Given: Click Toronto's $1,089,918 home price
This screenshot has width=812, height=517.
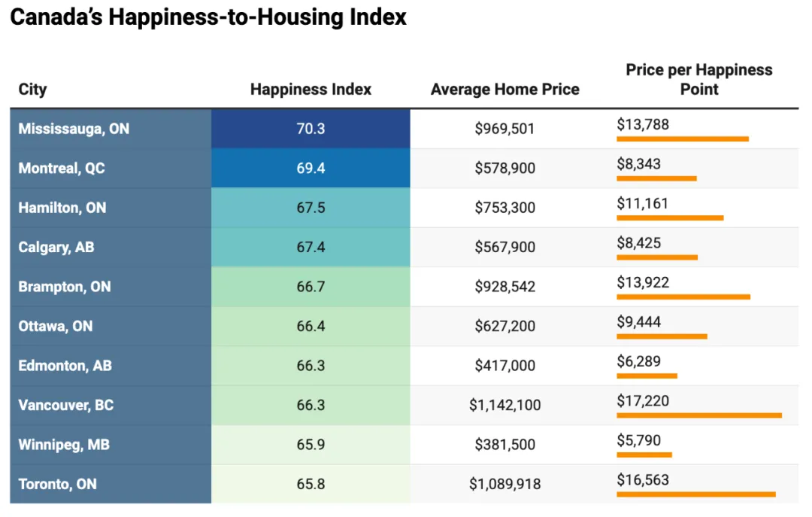Looking at the screenshot, I should point(504,484).
